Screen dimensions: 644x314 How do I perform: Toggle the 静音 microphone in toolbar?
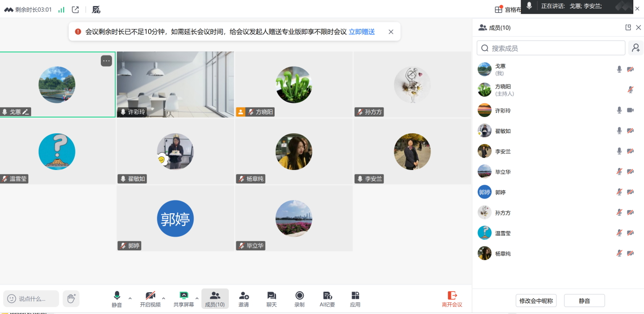tap(117, 298)
